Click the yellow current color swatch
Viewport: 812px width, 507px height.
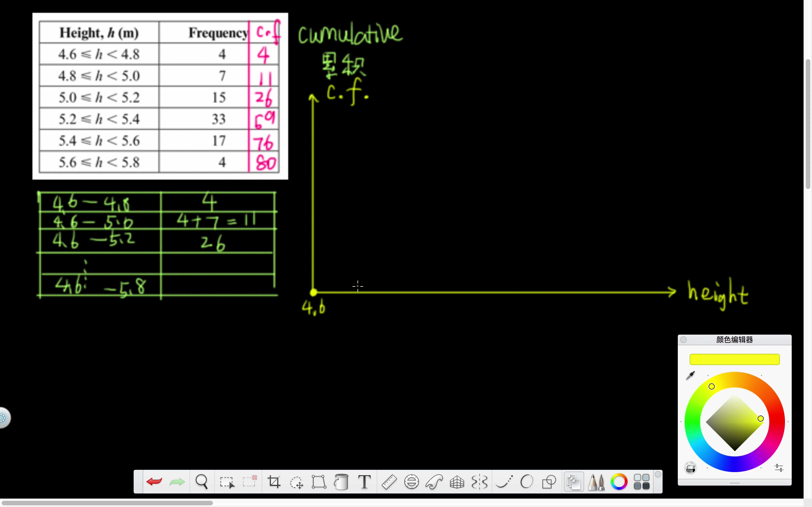tap(734, 359)
